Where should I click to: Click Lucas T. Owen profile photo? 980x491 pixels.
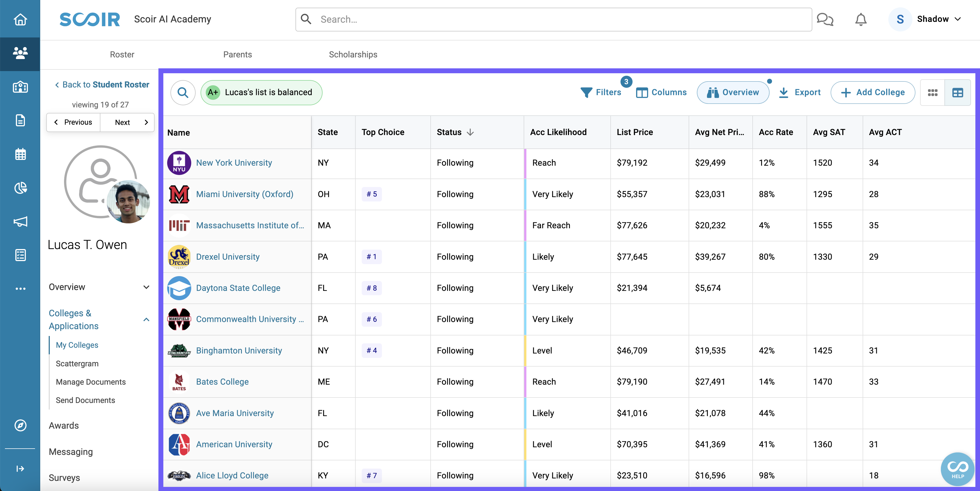click(x=128, y=201)
